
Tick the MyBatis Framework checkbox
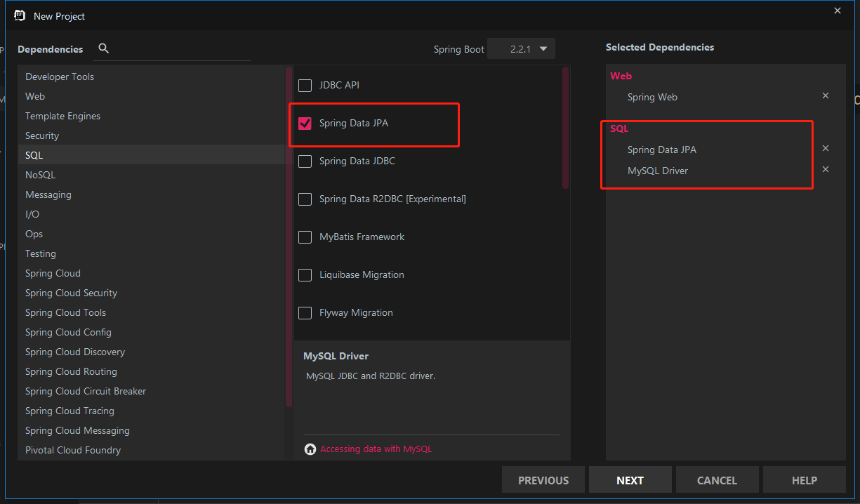click(x=305, y=237)
